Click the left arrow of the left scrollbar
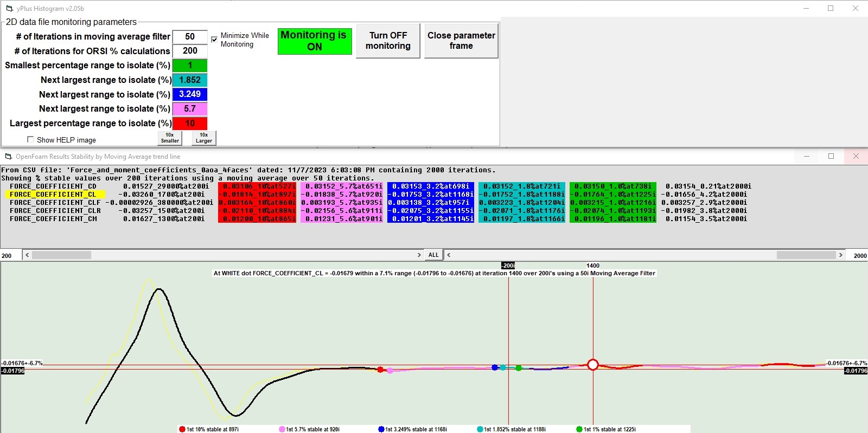Image resolution: width=868 pixels, height=433 pixels. tap(27, 255)
